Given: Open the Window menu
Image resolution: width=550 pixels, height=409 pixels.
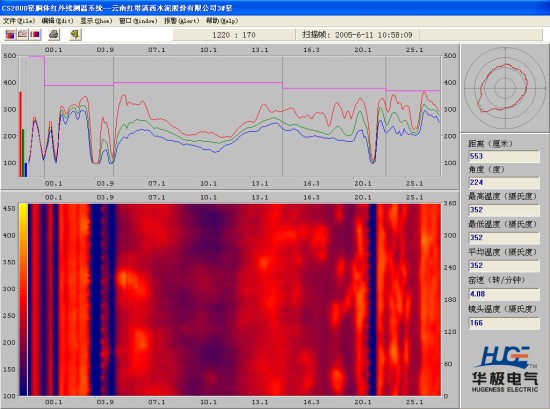Looking at the screenshot, I should [x=138, y=21].
